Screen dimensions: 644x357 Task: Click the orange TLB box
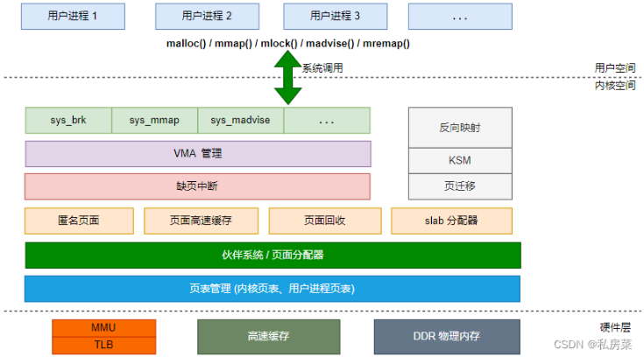pos(104,345)
